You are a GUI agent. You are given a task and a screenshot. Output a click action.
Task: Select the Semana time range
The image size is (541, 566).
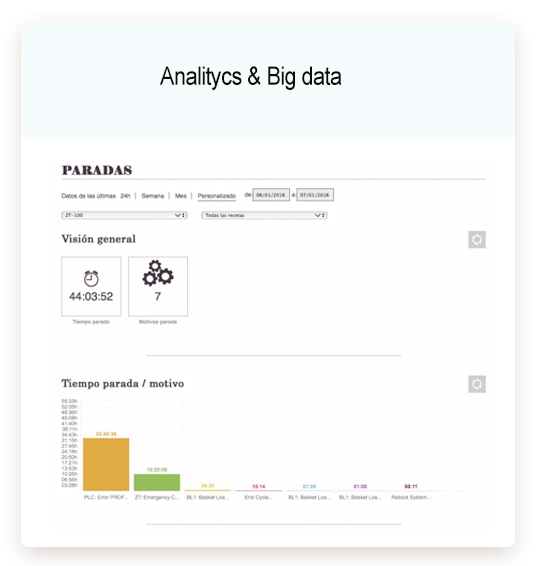[153, 196]
